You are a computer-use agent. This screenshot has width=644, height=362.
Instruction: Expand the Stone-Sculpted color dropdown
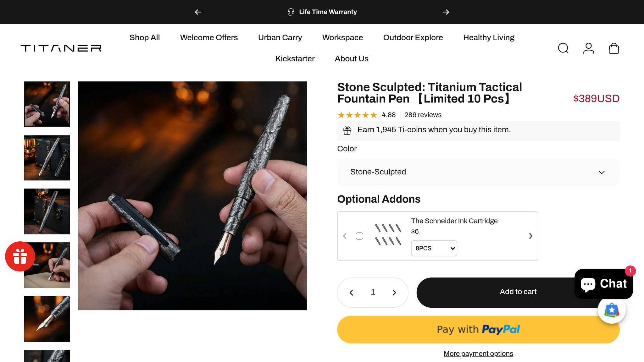click(x=478, y=172)
